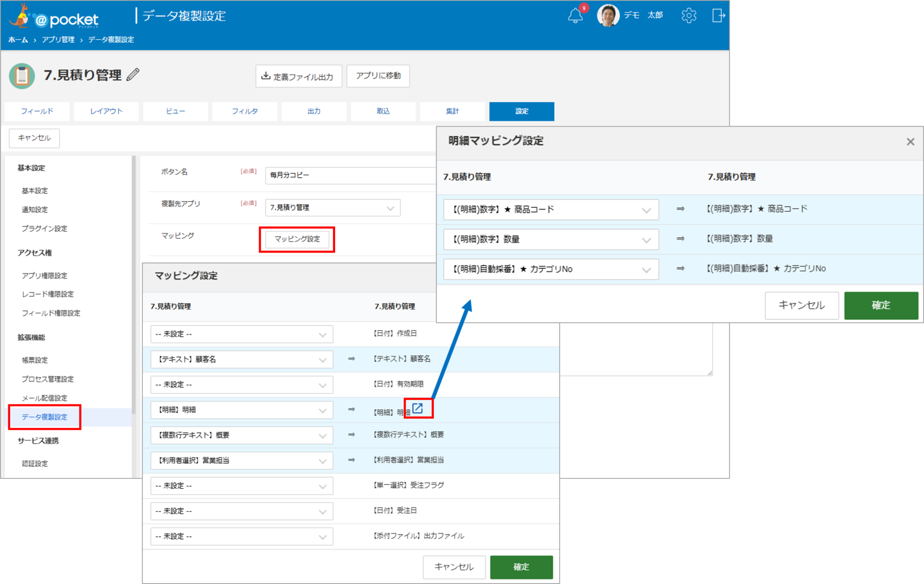Confirm with 確定 in 明細マッピング設定 dialog

[x=881, y=306]
